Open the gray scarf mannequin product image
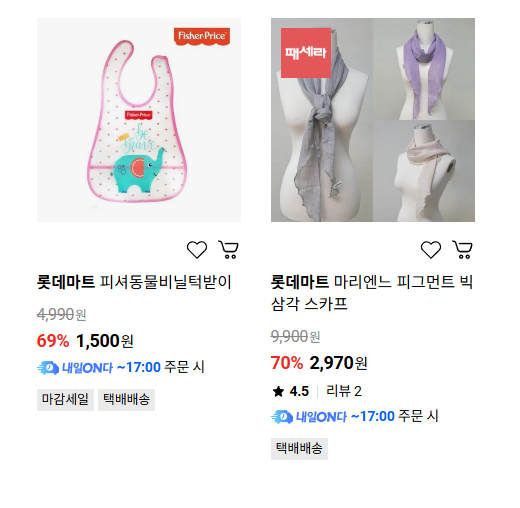Image resolution: width=520 pixels, height=508 pixels. point(322,120)
